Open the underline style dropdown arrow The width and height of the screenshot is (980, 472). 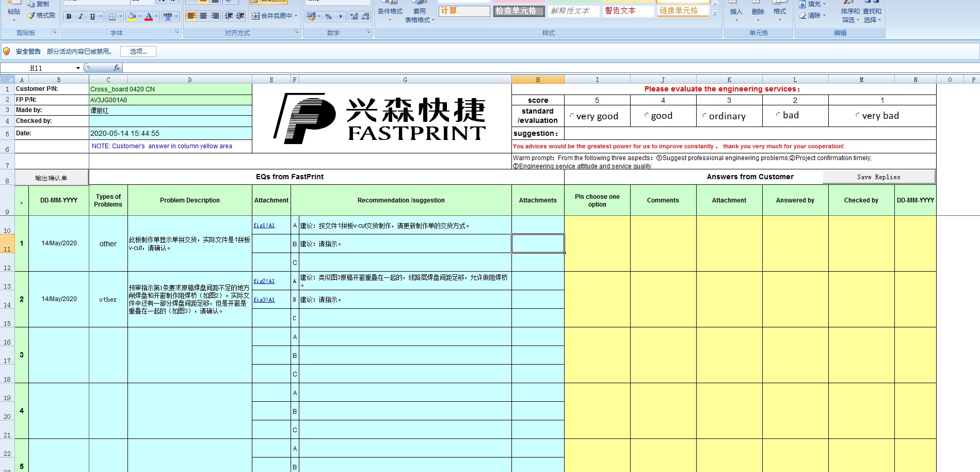101,17
